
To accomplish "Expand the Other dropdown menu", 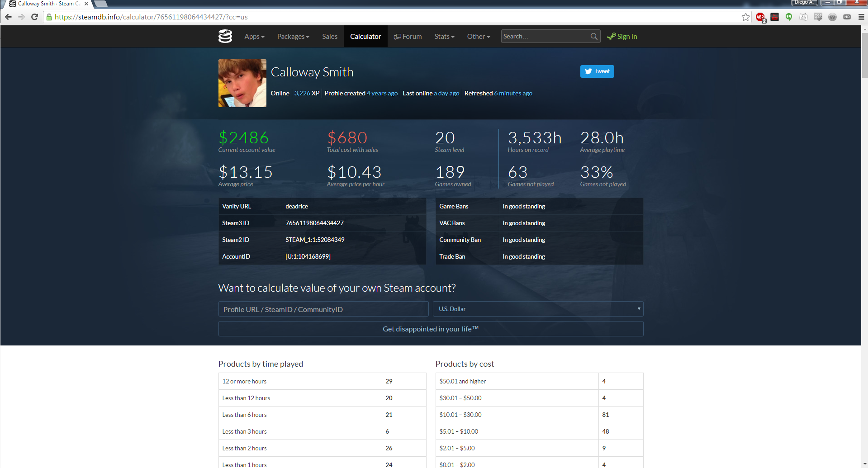I will pos(479,37).
